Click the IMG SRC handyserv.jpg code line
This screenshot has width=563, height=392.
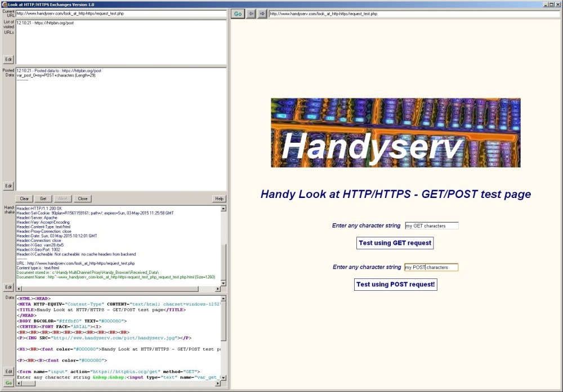click(104, 338)
